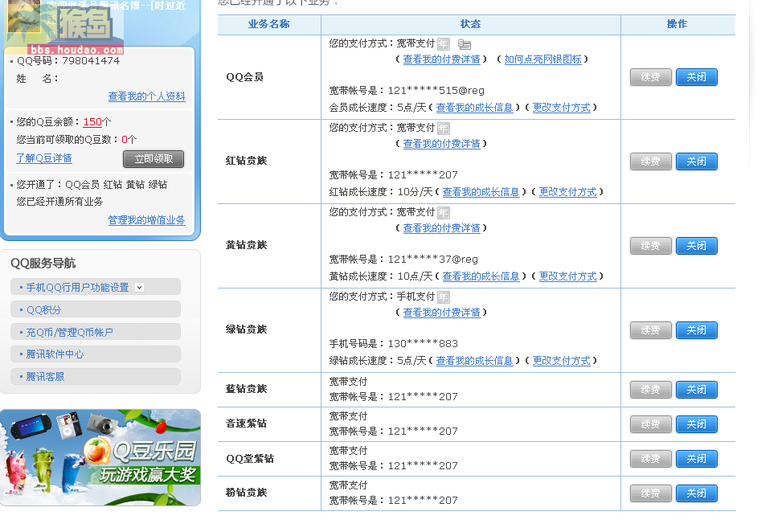Open 查看我的成长信息 for 绿钻贵族
This screenshot has height=532, width=782.
474,361
